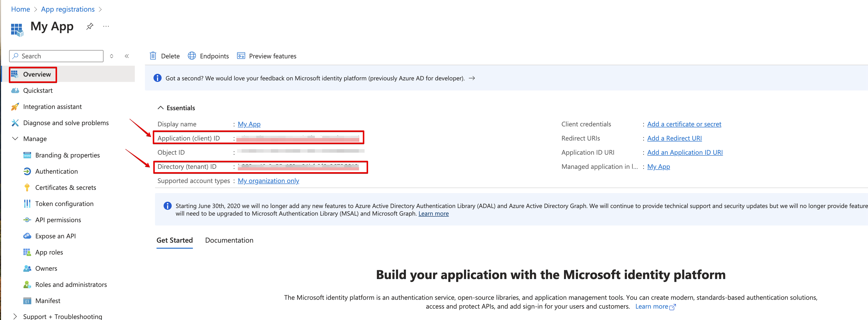
Task: Click My organization only link
Action: [x=268, y=181]
